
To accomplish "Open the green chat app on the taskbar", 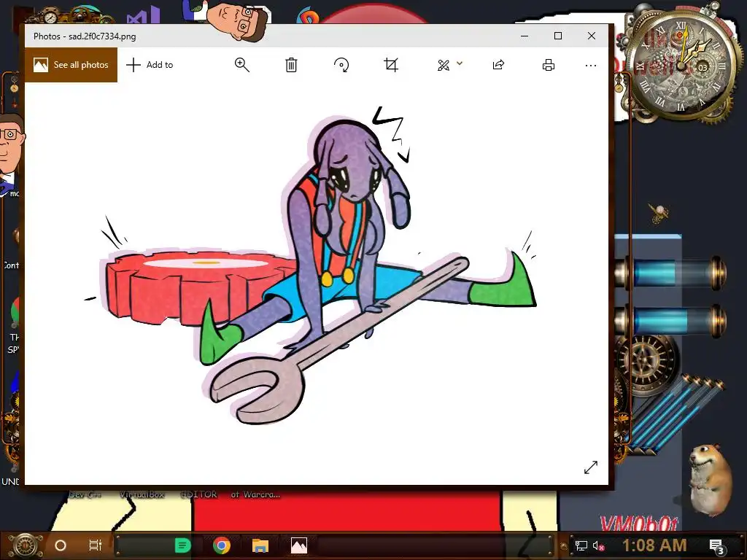I will pos(182,545).
